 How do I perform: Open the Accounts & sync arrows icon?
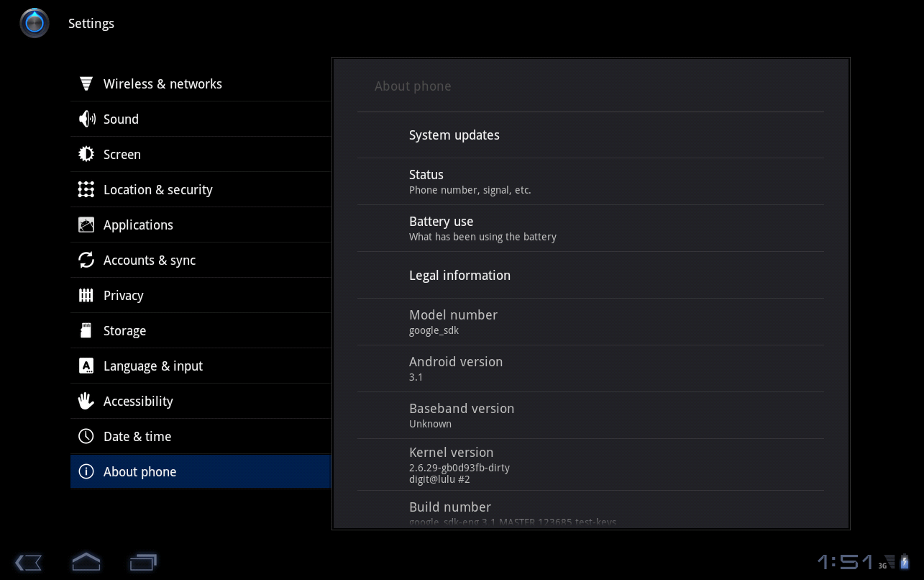86,260
